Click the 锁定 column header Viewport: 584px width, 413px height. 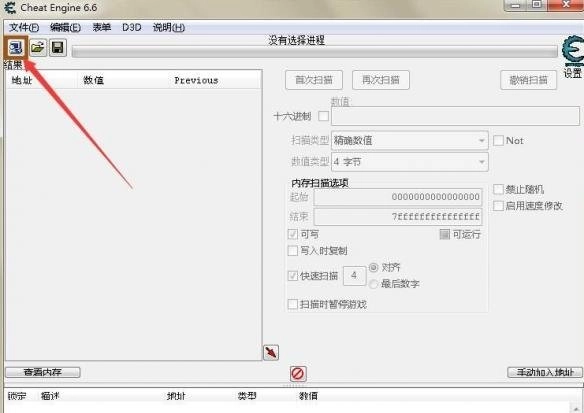pos(17,396)
